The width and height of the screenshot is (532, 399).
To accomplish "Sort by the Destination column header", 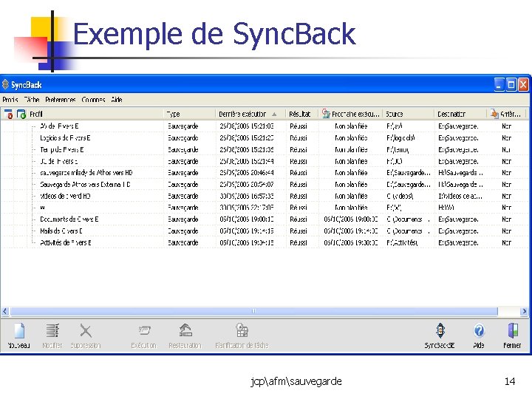I will (451, 114).
